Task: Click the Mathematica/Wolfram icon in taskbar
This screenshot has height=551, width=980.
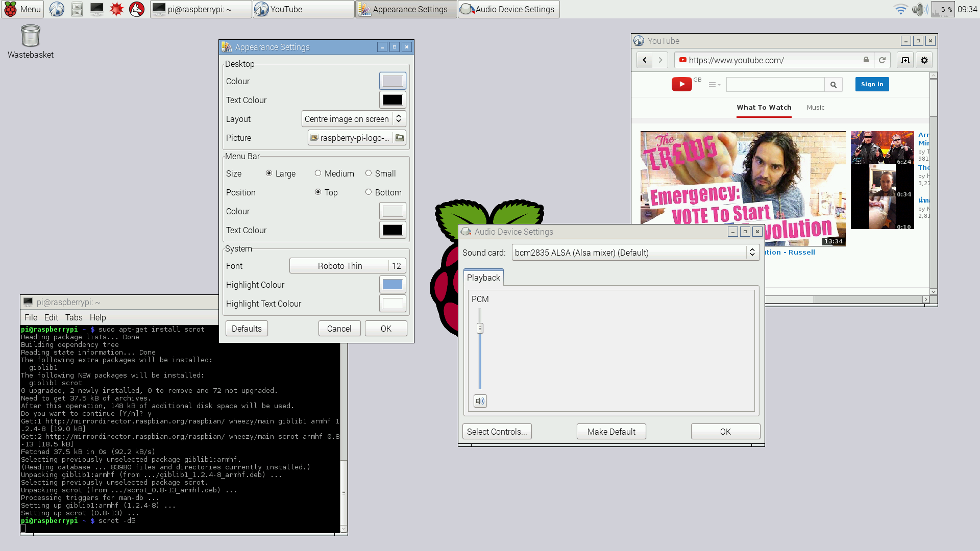Action: click(116, 9)
